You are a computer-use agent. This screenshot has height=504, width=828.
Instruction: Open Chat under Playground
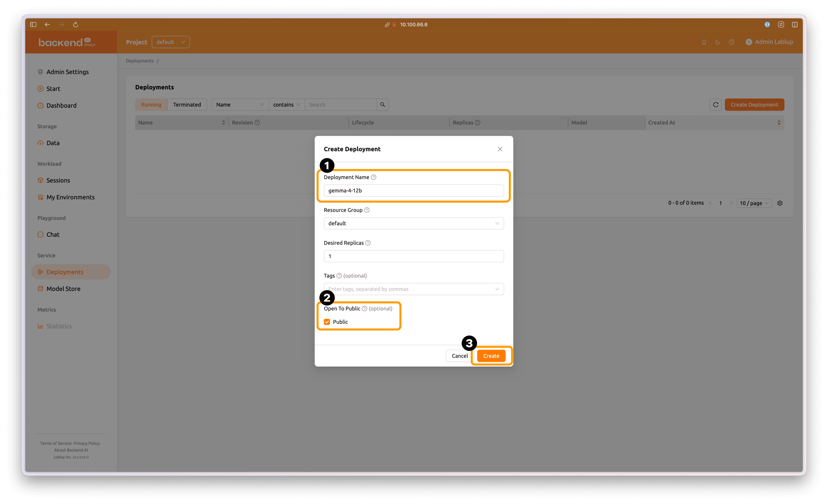[x=48, y=235]
